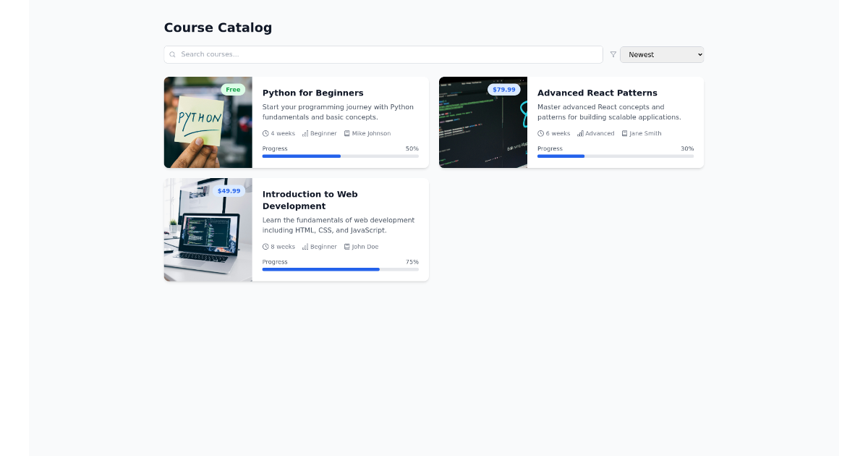Expand the sort dropdown chevron

coord(699,54)
